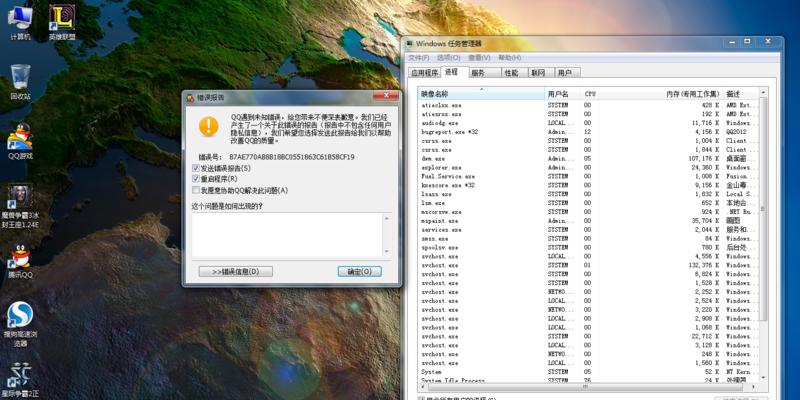Open the 星际争霸2 desktop shortcut

tap(20, 380)
